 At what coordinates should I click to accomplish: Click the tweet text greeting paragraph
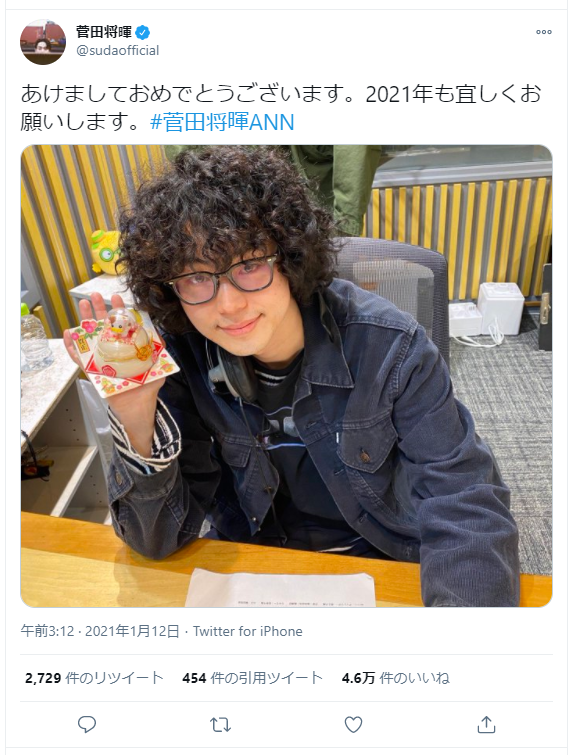pyautogui.click(x=281, y=108)
